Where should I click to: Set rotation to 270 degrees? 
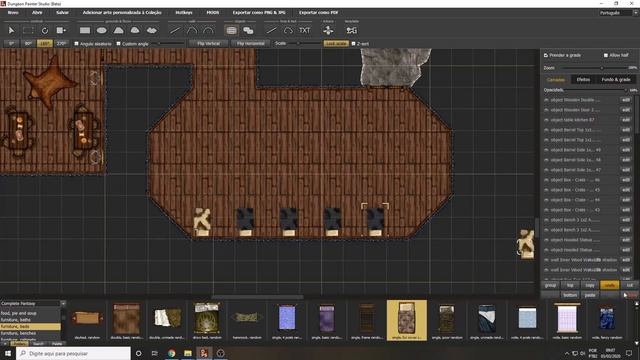(62, 43)
